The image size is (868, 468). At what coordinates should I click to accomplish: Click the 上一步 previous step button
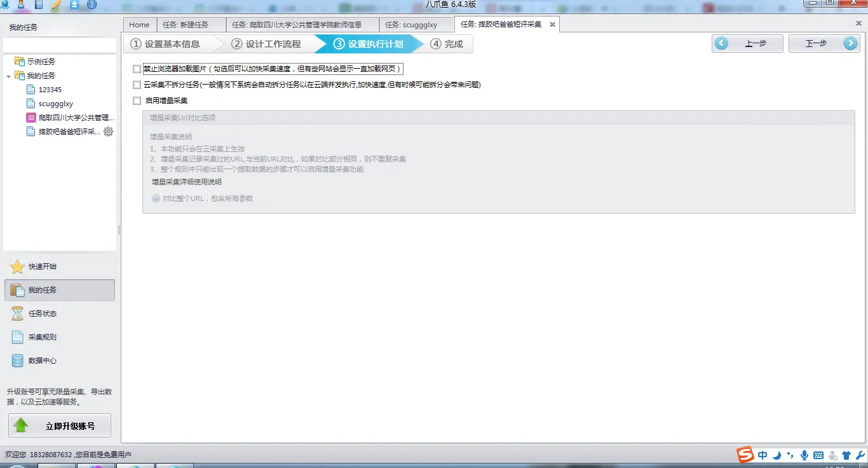point(747,44)
